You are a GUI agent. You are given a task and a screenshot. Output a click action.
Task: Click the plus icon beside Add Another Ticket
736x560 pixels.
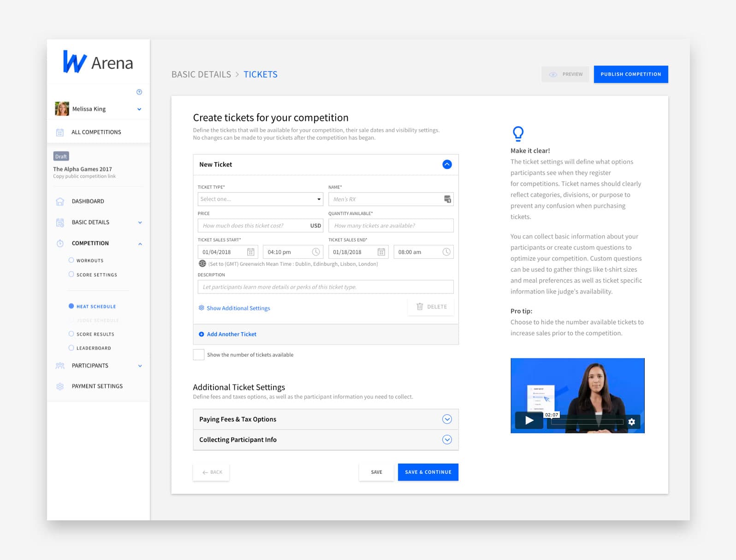[202, 334]
